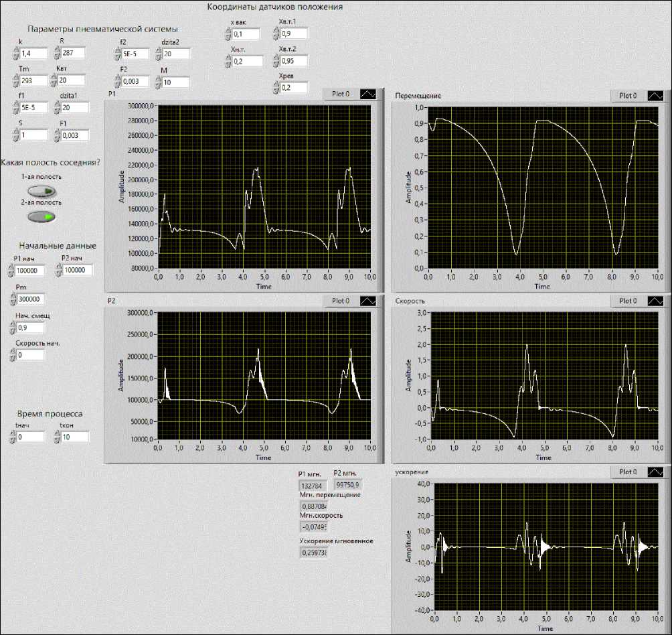Screen dimensions: 672x635
Task: Click the Перемещение graph plot legend icon
Action: 656,96
